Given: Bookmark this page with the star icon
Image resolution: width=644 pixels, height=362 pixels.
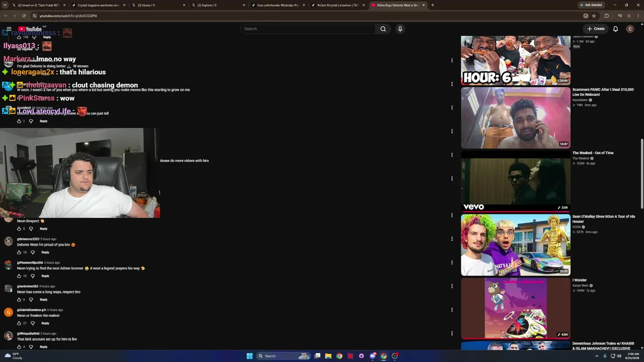Looking at the screenshot, I should coord(594,16).
